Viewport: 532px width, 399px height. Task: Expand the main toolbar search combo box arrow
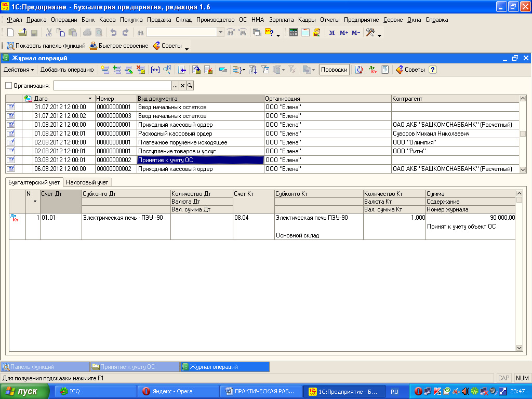[x=220, y=33]
